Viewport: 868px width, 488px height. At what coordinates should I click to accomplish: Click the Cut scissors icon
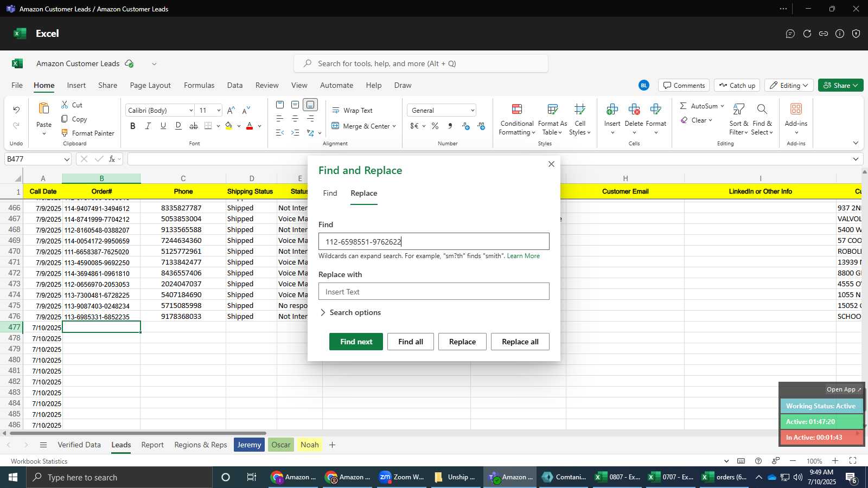(x=65, y=105)
